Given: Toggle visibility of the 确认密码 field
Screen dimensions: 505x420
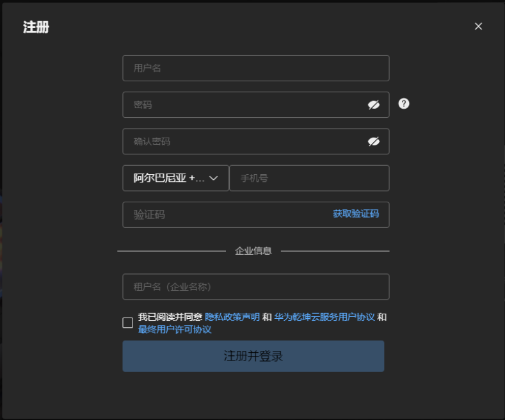Looking at the screenshot, I should [374, 141].
